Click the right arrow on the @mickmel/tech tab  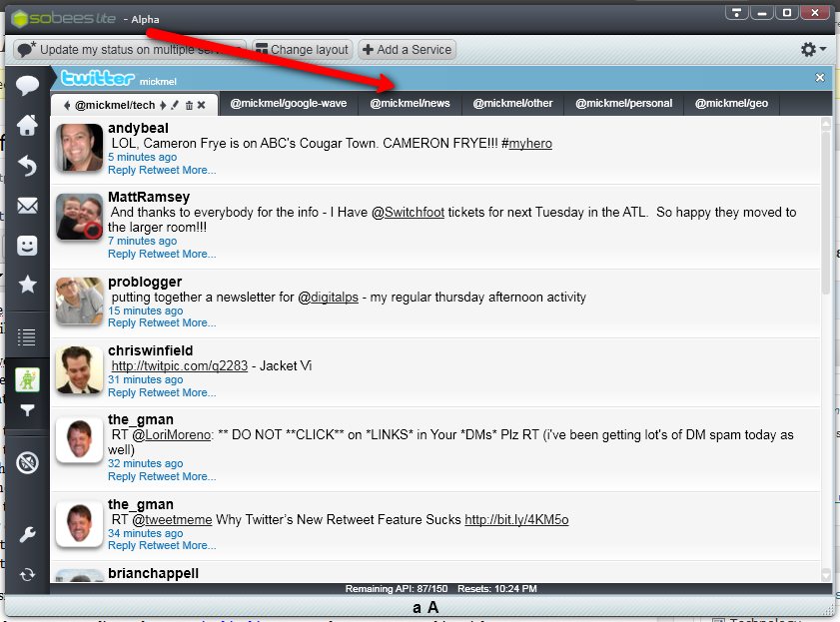coord(163,105)
